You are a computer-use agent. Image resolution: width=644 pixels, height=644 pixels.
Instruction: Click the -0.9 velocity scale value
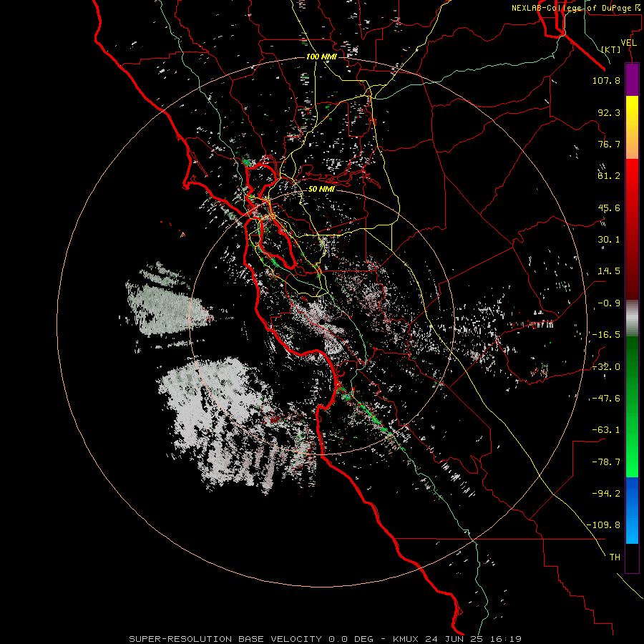pyautogui.click(x=609, y=303)
